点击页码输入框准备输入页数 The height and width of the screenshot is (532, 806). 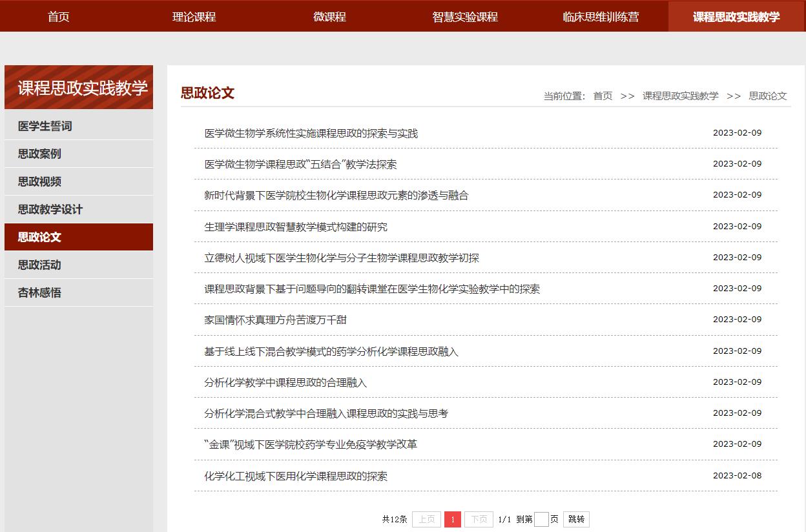point(541,518)
